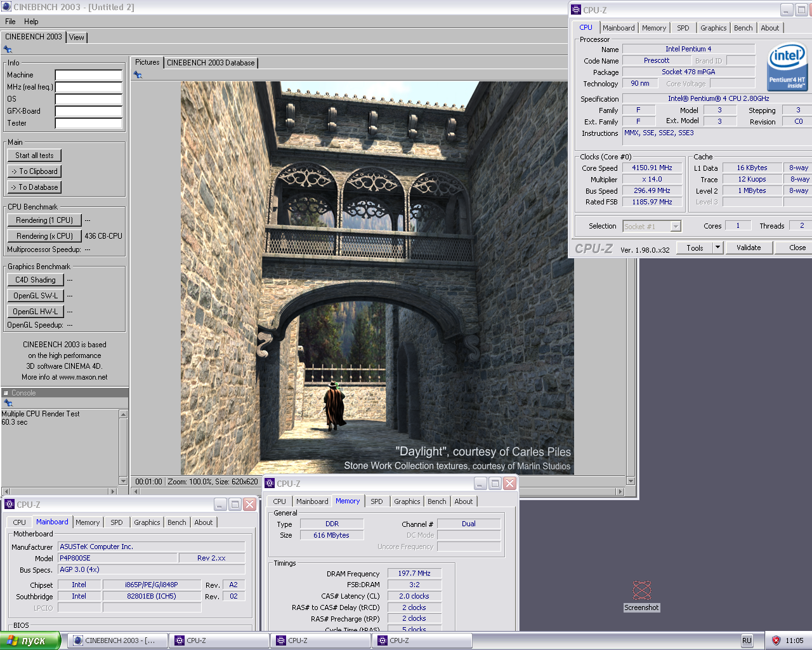Open the Tools dropdown arrow in CPU-Z

tap(717, 248)
